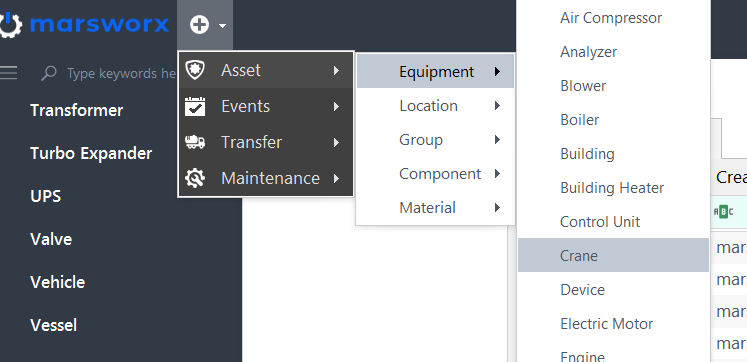The image size is (747, 362).
Task: Choose Control Unit from equipment list
Action: click(x=613, y=221)
